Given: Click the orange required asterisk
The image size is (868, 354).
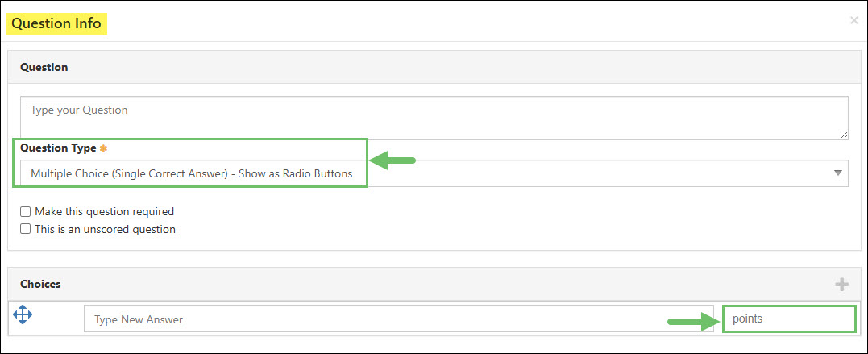Looking at the screenshot, I should coord(102,148).
